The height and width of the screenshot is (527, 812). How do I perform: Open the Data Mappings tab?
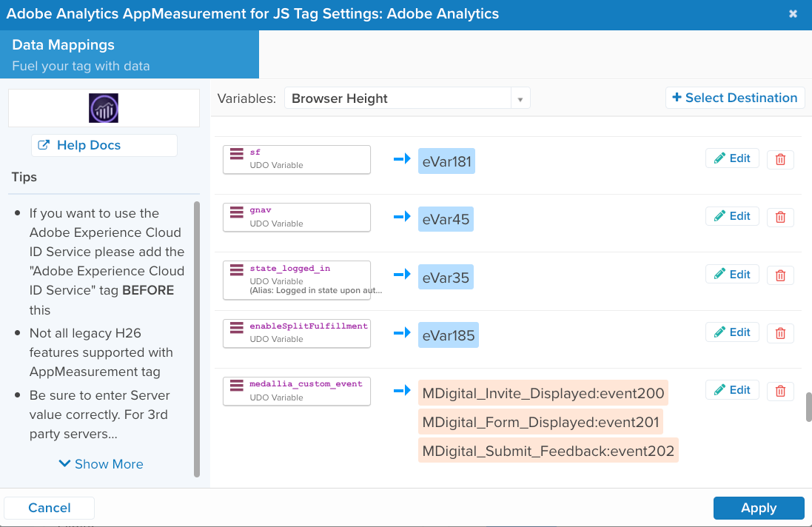pos(130,55)
